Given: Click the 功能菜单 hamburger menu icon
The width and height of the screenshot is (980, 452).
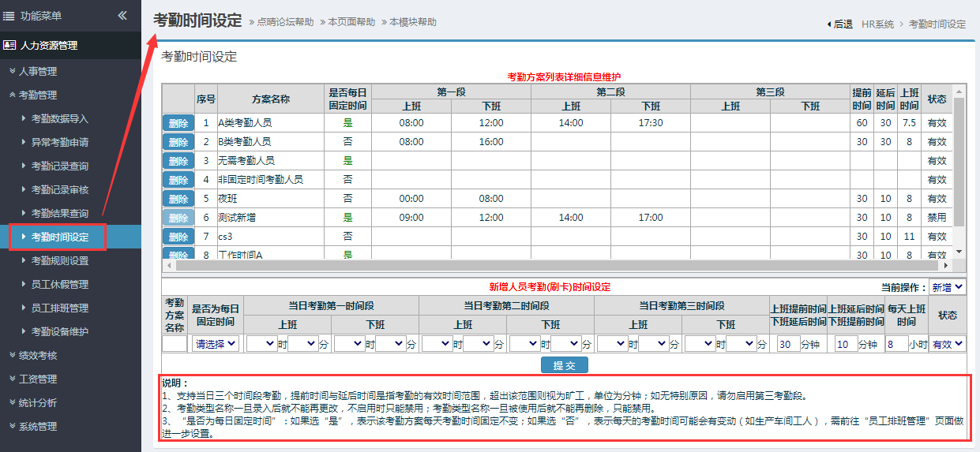Looking at the screenshot, I should tap(9, 16).
